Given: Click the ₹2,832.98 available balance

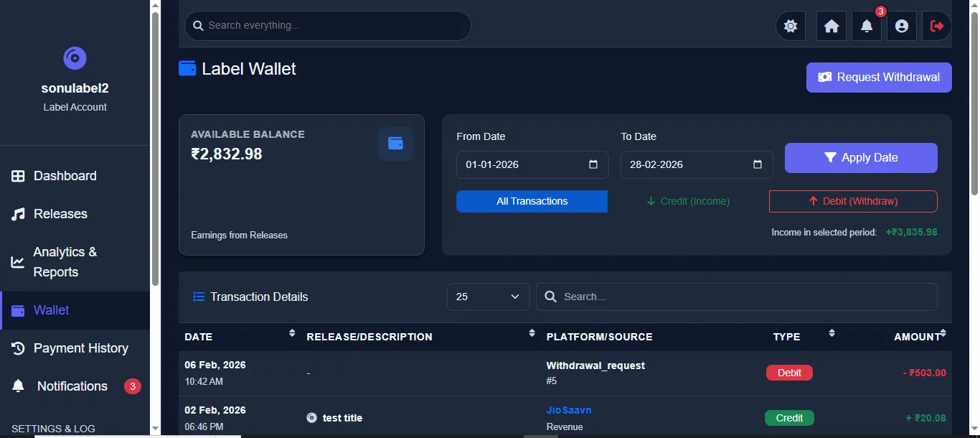Looking at the screenshot, I should pyautogui.click(x=227, y=154).
